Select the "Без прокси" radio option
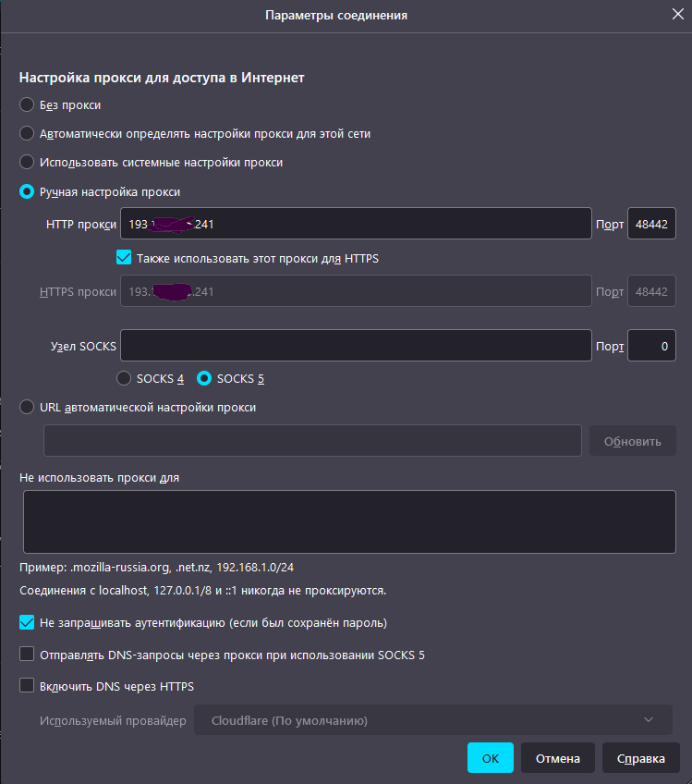 27,104
